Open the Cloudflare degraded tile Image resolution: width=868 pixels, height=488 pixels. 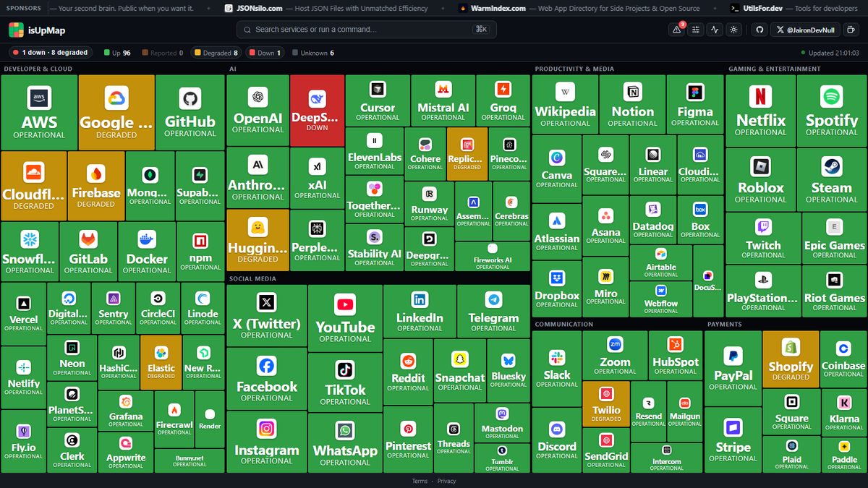point(33,184)
